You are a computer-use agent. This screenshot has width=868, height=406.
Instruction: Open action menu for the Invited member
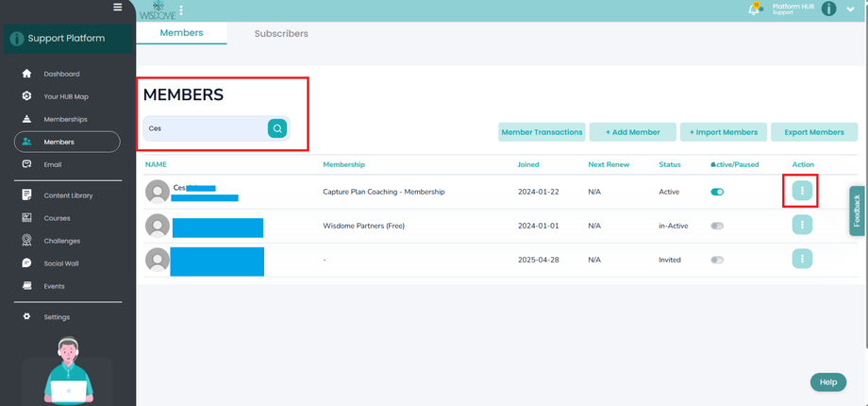coord(802,259)
